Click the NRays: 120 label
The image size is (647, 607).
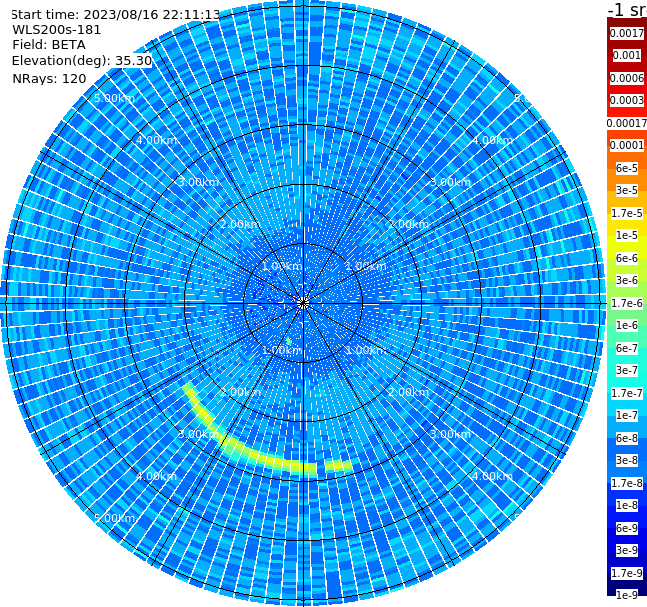(x=49, y=78)
